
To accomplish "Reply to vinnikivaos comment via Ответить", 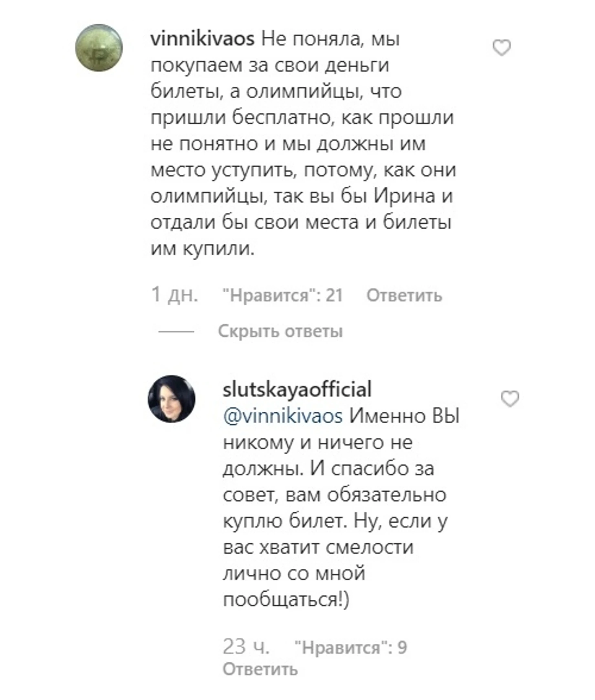I will tap(404, 295).
